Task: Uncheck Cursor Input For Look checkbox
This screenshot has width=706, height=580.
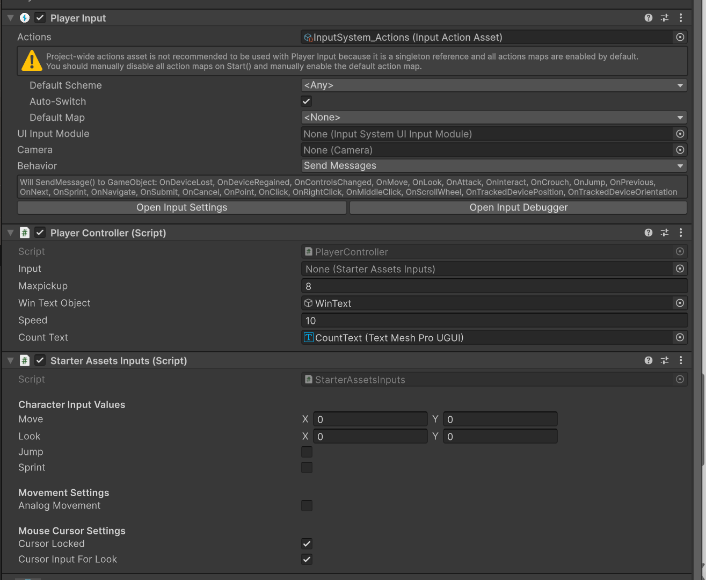Action: (x=307, y=559)
